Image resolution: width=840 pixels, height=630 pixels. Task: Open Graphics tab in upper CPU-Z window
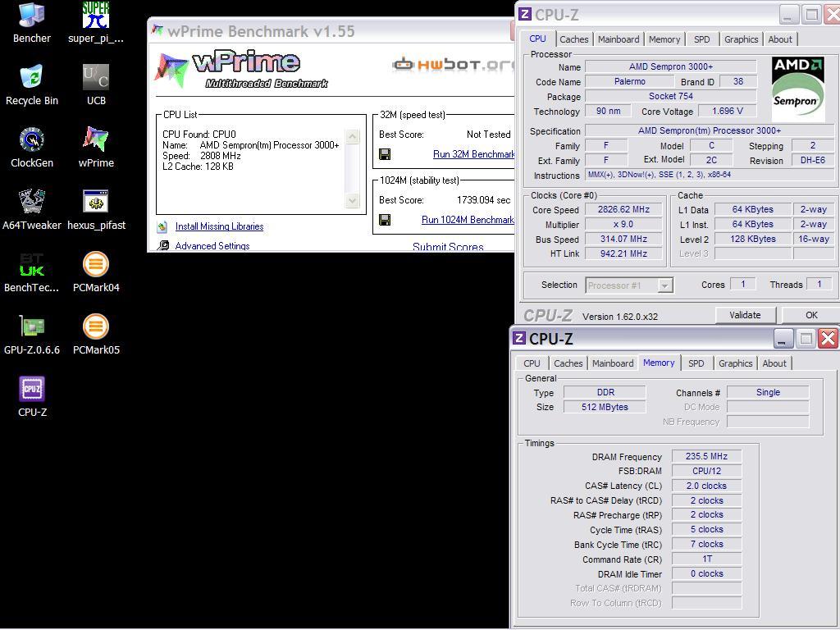pos(741,39)
